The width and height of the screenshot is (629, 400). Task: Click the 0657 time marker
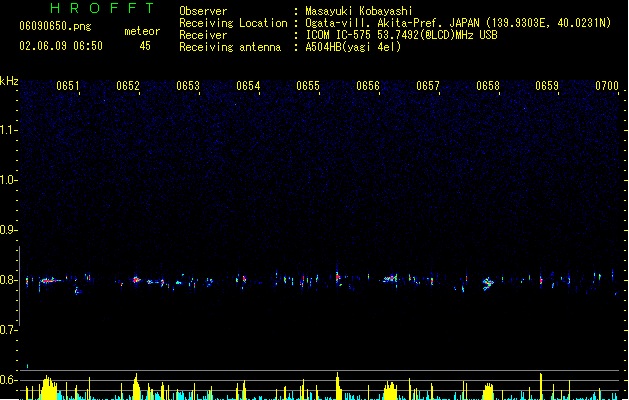pos(428,86)
